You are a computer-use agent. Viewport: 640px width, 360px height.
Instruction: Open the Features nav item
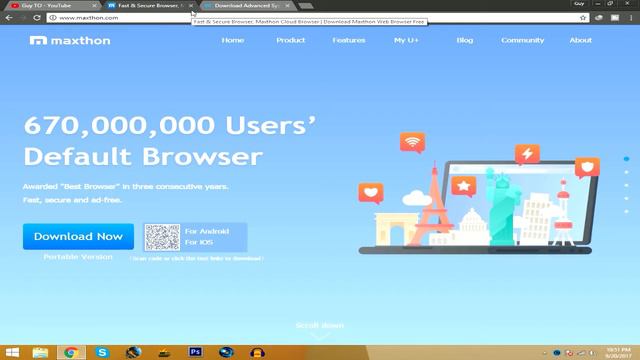coord(349,40)
